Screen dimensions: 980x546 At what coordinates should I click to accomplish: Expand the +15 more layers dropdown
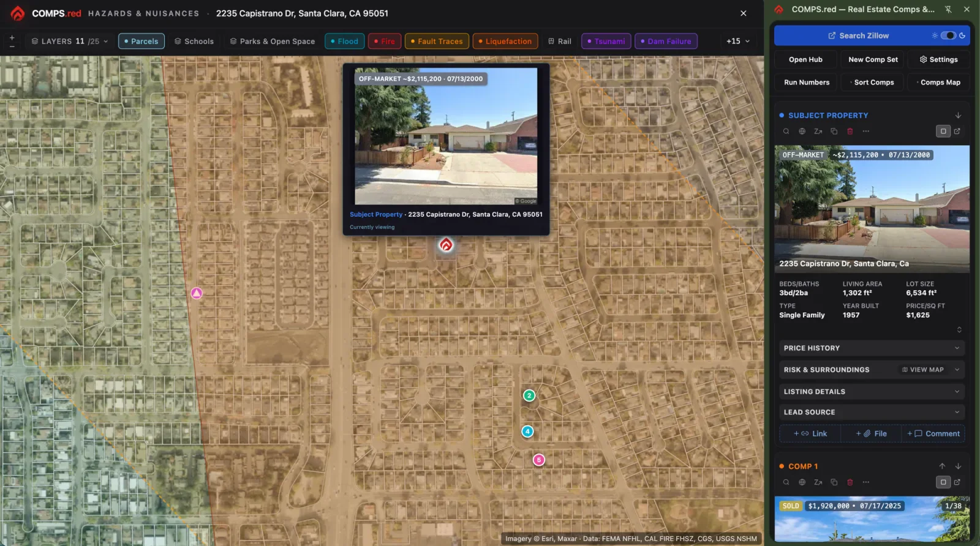[x=738, y=41]
